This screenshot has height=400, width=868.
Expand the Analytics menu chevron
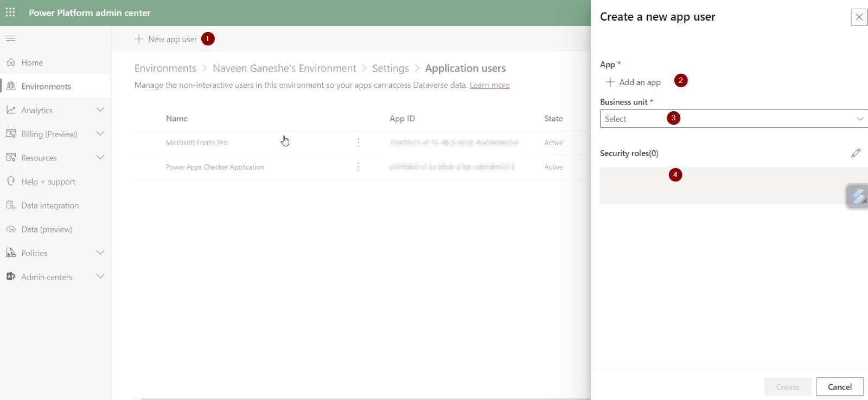tap(100, 109)
